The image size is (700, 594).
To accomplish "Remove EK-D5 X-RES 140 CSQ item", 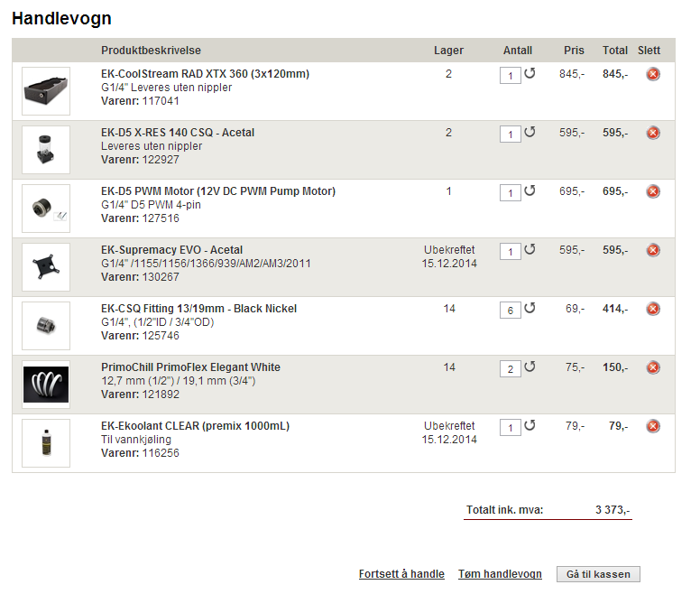I will [653, 133].
